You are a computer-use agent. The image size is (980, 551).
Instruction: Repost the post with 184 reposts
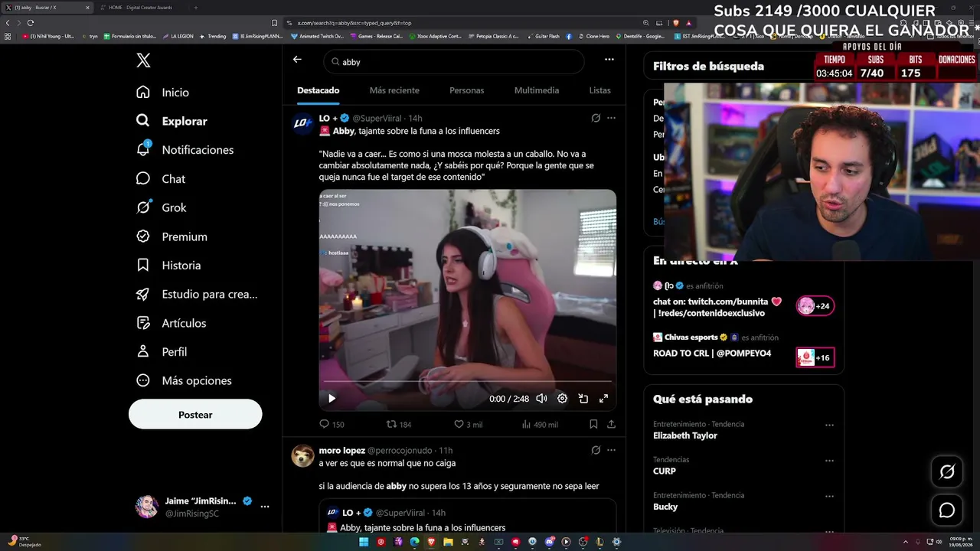[399, 424]
